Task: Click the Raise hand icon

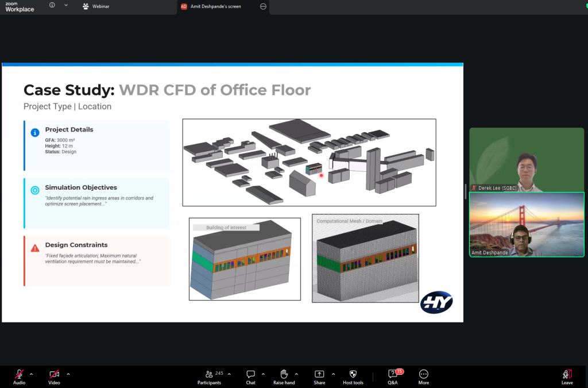Action: (284, 375)
